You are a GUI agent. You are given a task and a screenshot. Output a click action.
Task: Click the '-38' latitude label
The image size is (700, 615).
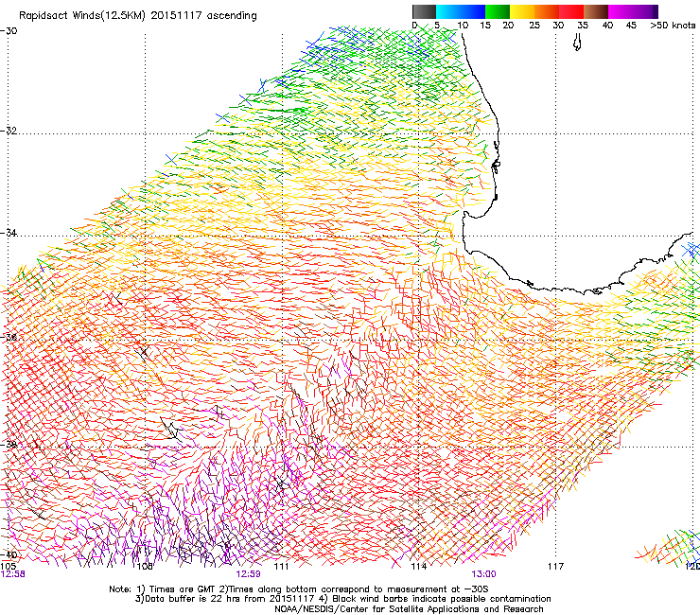9,445
